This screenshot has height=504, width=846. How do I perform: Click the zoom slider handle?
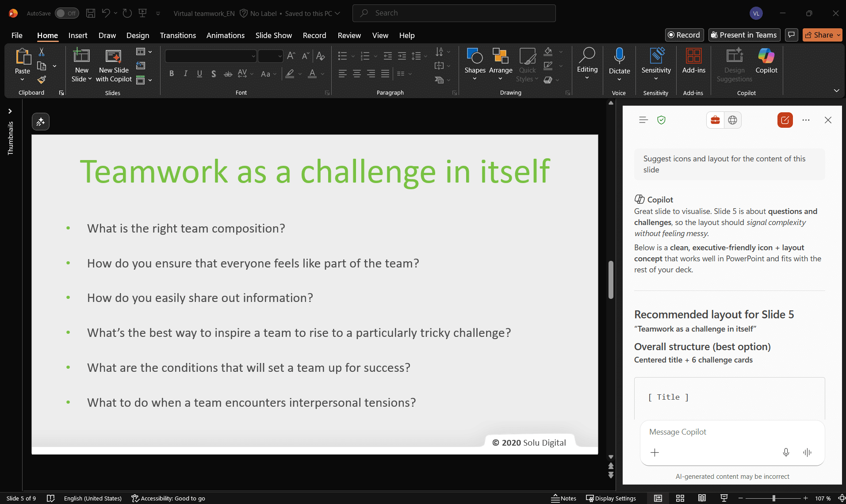773,498
